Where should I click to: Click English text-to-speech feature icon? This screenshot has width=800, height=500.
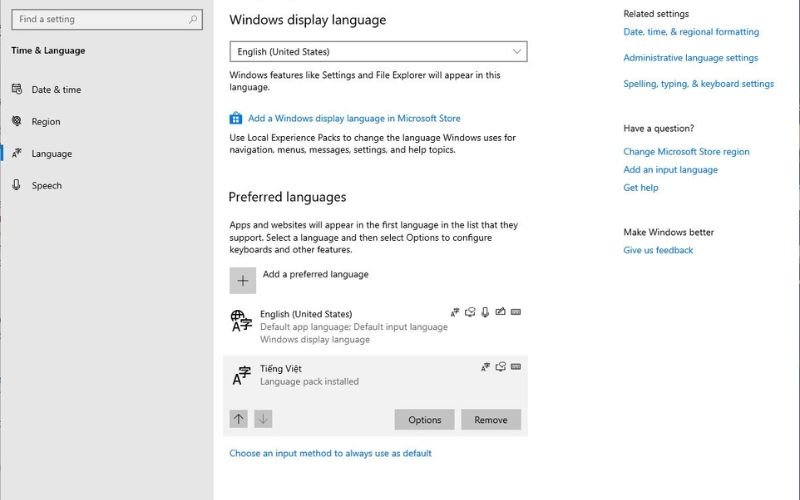(470, 312)
